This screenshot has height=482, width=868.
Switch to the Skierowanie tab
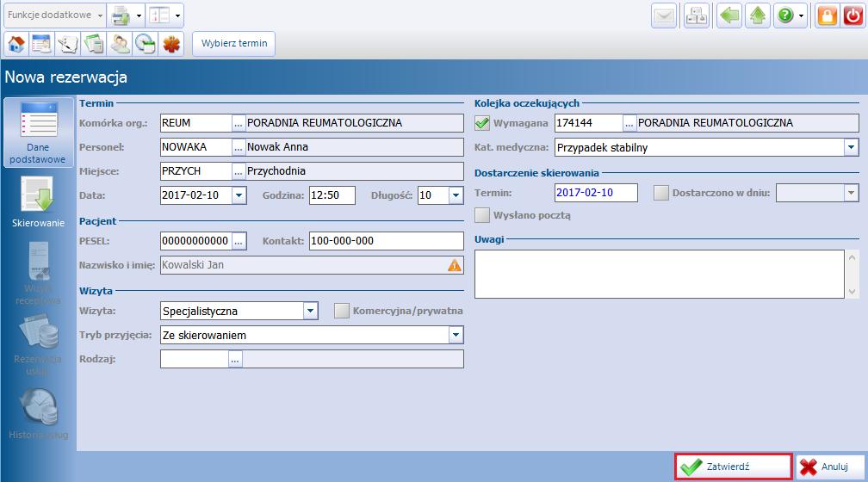coord(38,202)
